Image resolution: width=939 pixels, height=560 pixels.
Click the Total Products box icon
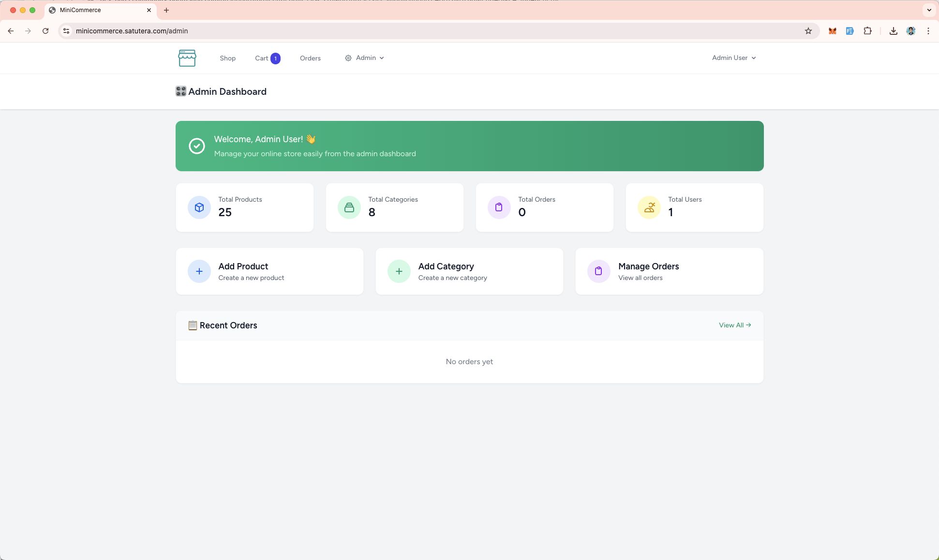pos(199,207)
